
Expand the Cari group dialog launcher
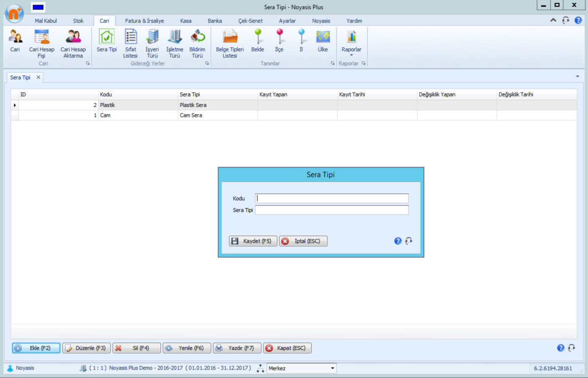88,63
